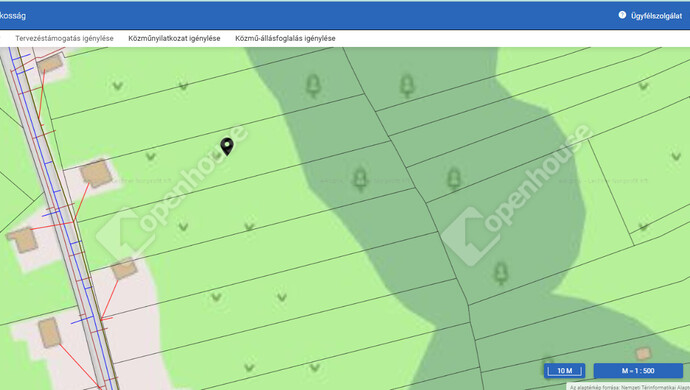The image size is (690, 390).
Task: Click the M = 1 : 500 scale button
Action: point(638,371)
